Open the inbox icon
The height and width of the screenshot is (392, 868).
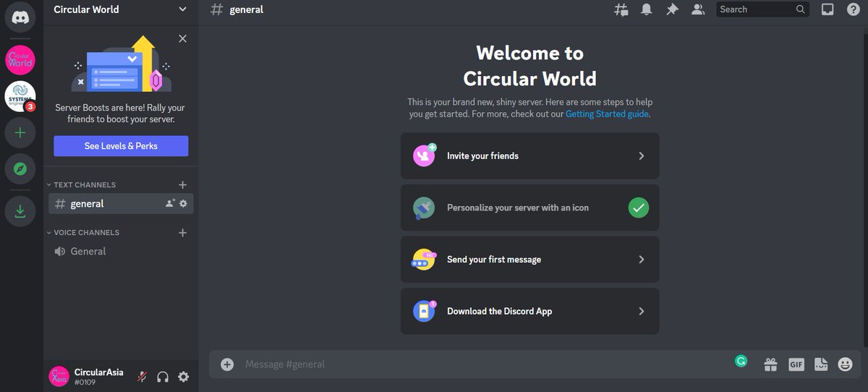(x=827, y=9)
